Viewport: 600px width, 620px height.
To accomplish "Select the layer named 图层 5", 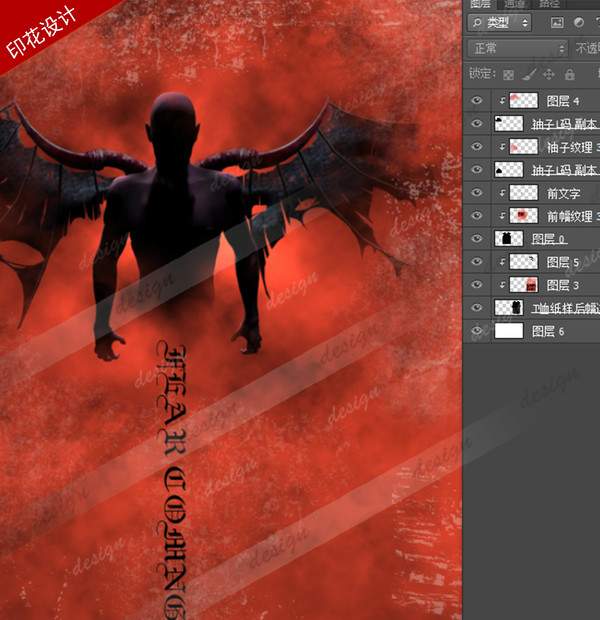I will 563,262.
